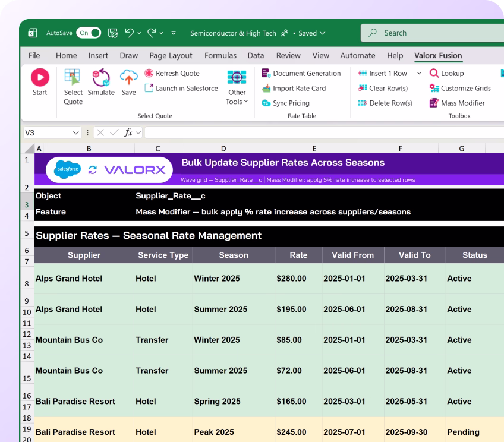Click the insert function fx icon

click(128, 132)
